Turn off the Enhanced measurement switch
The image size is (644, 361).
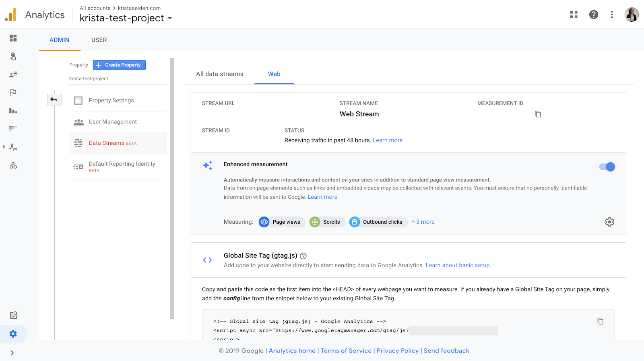tap(607, 167)
